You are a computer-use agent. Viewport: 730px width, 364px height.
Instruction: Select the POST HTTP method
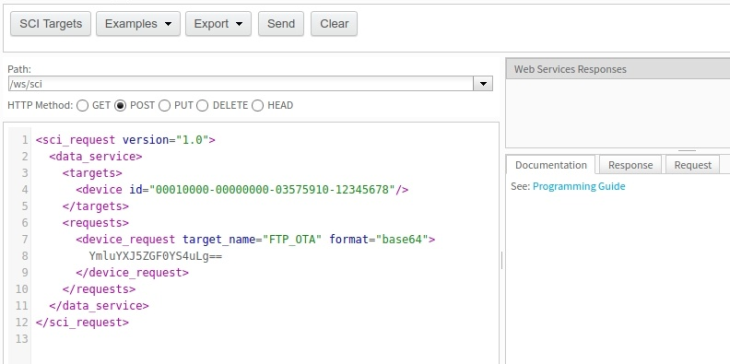click(120, 106)
